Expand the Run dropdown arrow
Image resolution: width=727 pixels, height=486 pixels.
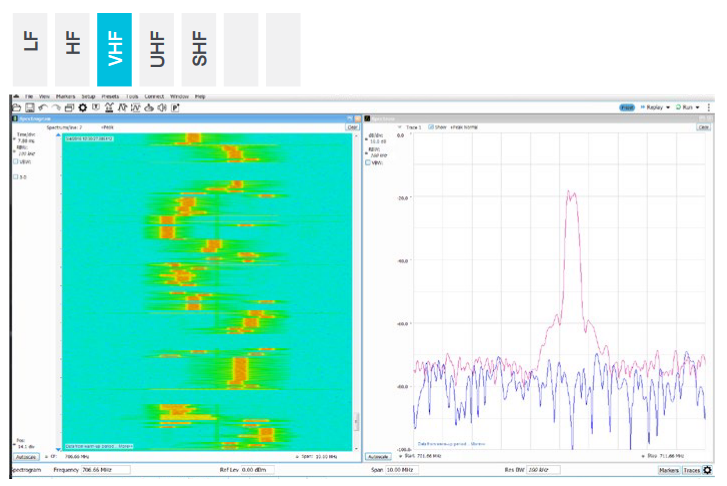pyautogui.click(x=699, y=107)
